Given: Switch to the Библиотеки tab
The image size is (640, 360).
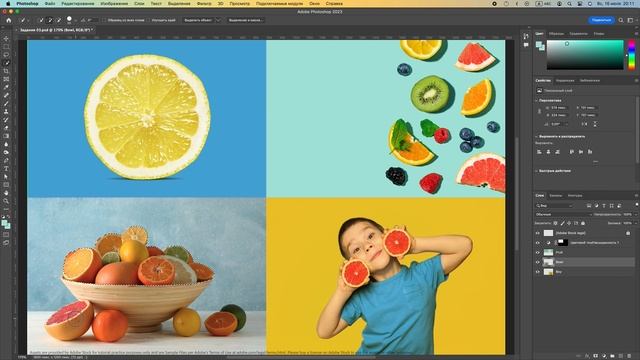Looking at the screenshot, I should tap(590, 80).
